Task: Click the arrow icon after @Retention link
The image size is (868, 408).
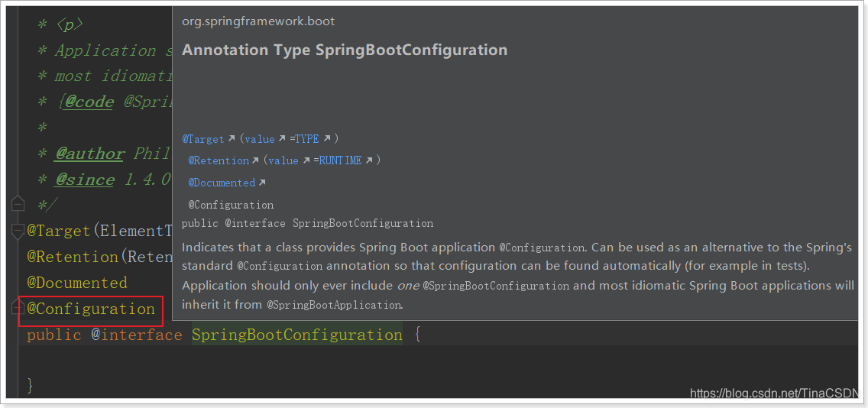Action: click(x=256, y=160)
